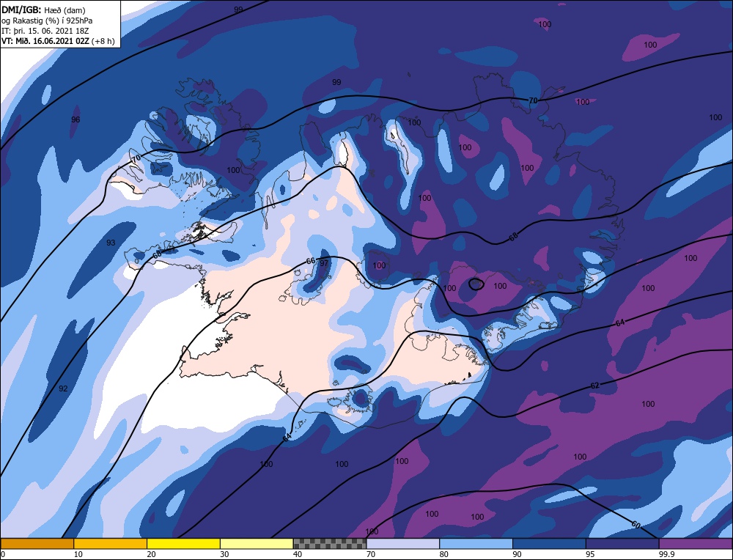Click the dark navy 95–99.9 legend swatch
This screenshot has height=560, width=733.
pos(622,543)
